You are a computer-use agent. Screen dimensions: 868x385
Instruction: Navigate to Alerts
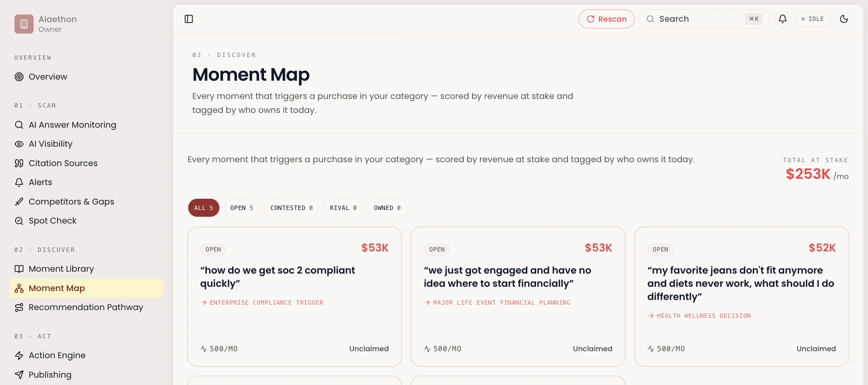[86, 182]
